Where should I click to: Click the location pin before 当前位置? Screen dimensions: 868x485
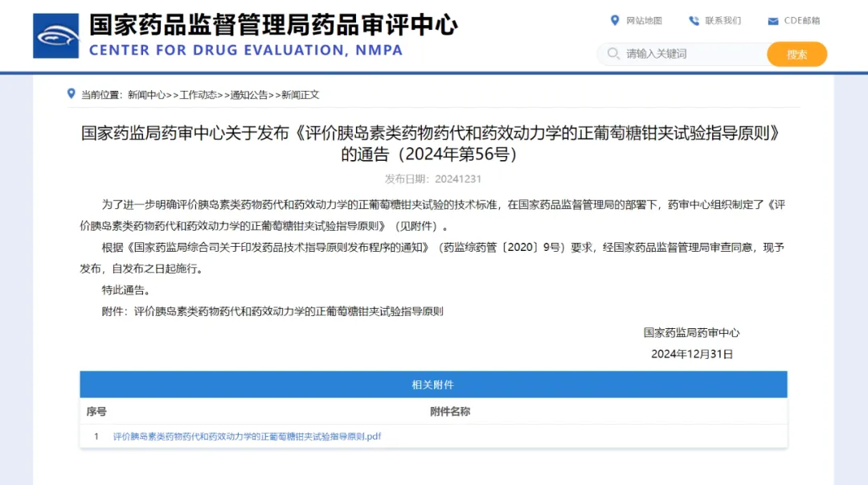pos(71,94)
